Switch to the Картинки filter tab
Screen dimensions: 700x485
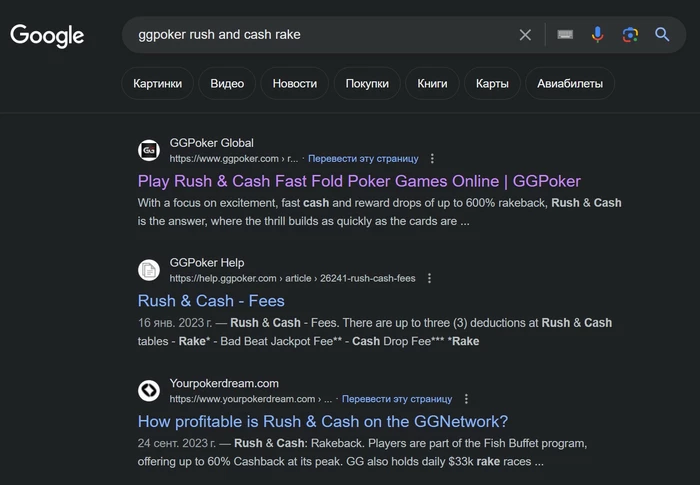tap(158, 84)
